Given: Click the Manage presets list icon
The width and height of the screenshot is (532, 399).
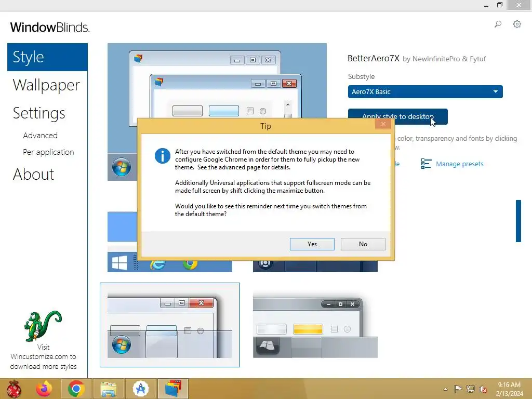Looking at the screenshot, I should pos(426,164).
